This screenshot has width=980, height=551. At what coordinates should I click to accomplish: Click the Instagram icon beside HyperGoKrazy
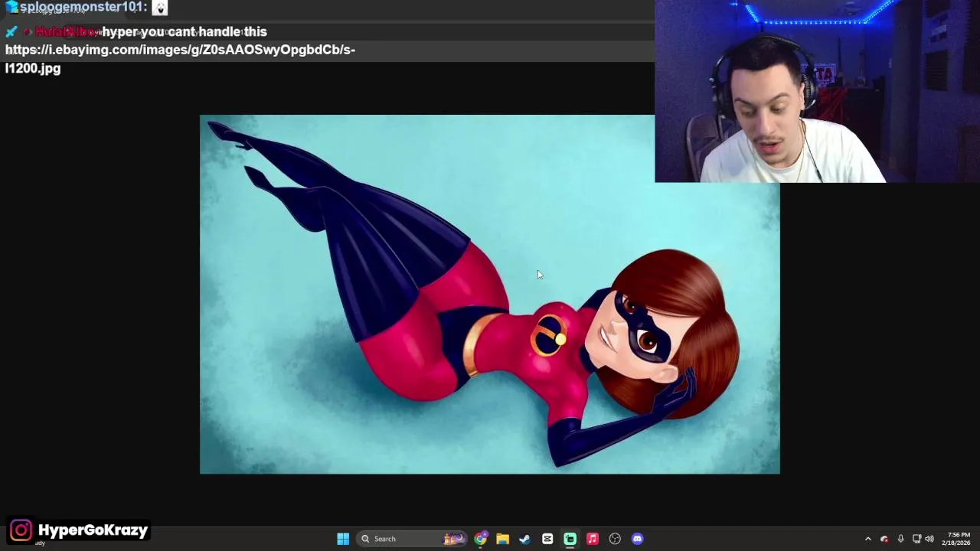[x=21, y=530]
